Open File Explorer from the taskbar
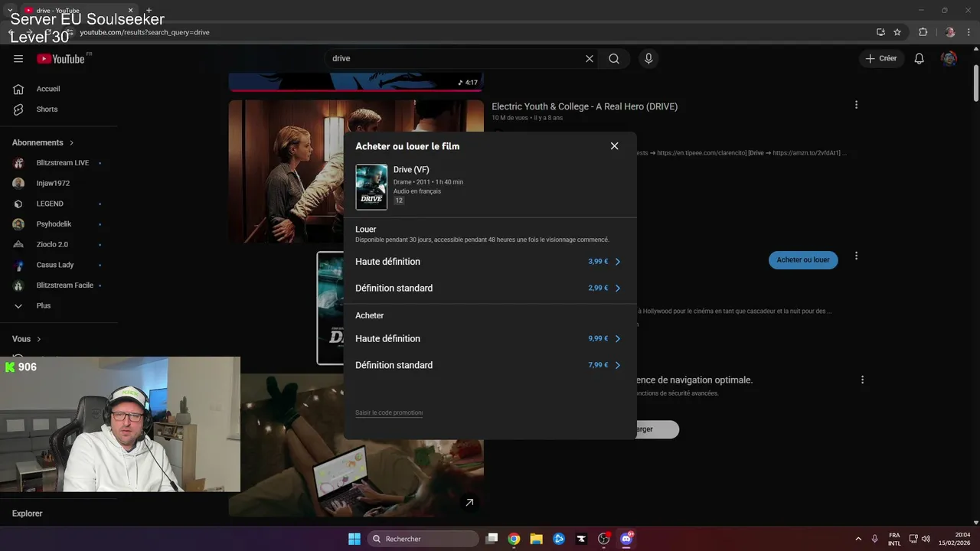Screen dimensions: 980x551 pos(536,539)
